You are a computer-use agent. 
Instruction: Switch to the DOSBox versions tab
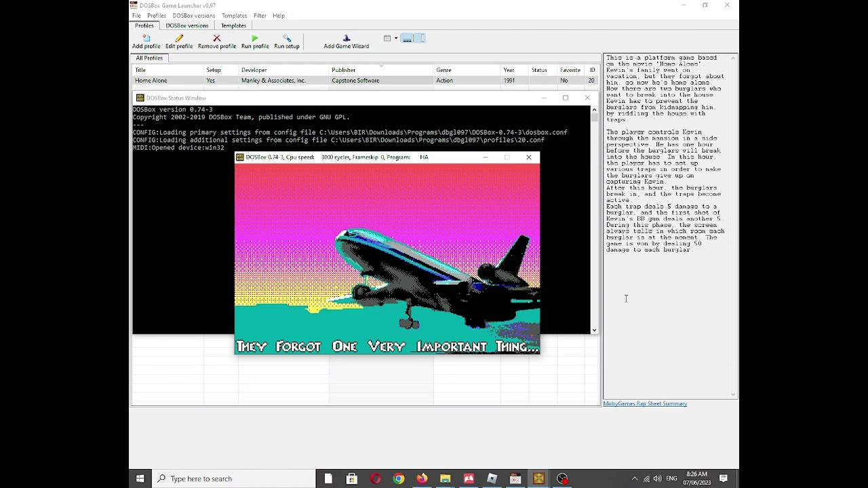coord(187,26)
